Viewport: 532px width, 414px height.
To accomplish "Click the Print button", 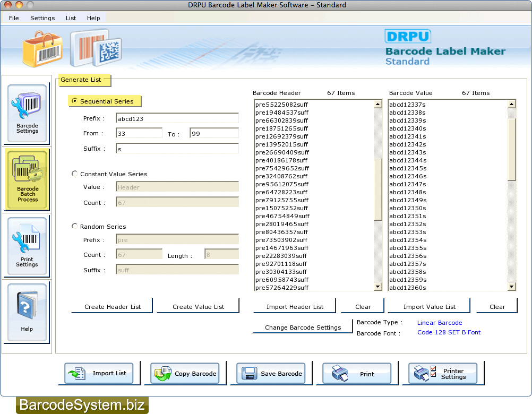I will click(x=357, y=373).
